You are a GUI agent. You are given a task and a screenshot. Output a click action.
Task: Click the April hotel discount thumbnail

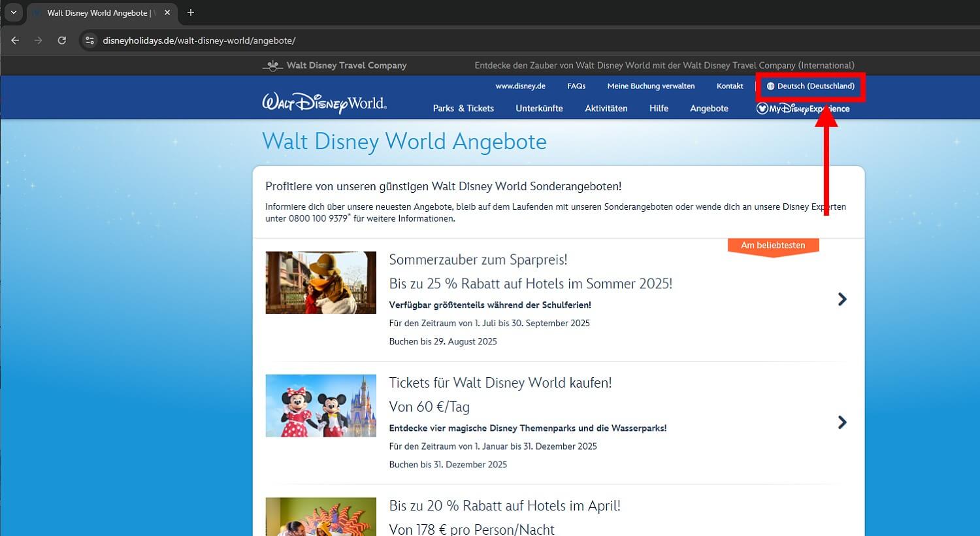point(321,516)
